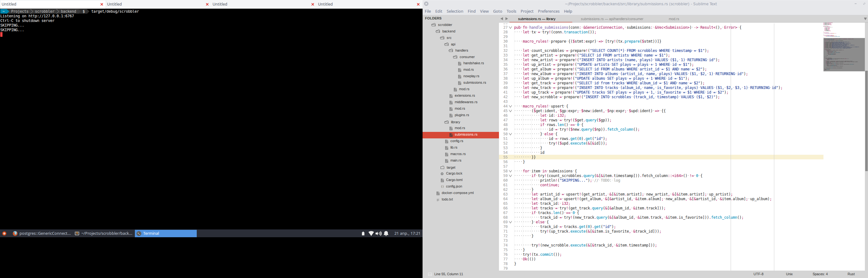Switch to postgres::GenericConnect browser taskbar item
This screenshot has width=868, height=278.
click(x=42, y=234)
